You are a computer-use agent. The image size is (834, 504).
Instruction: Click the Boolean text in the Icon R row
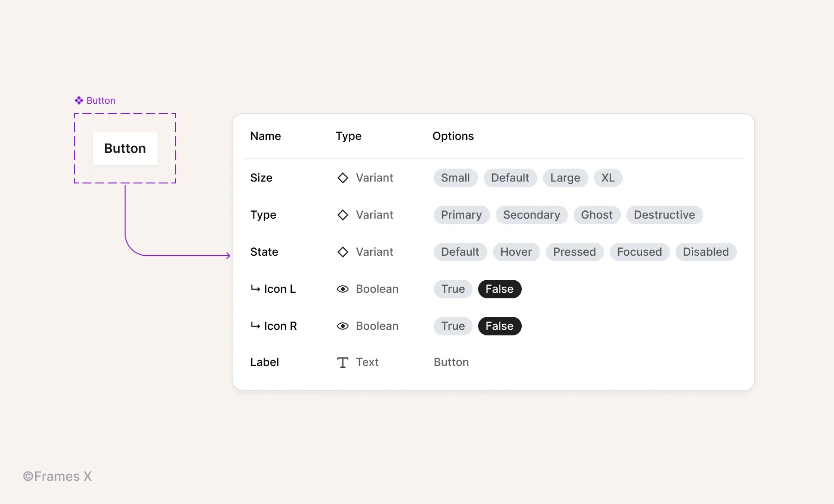(377, 326)
